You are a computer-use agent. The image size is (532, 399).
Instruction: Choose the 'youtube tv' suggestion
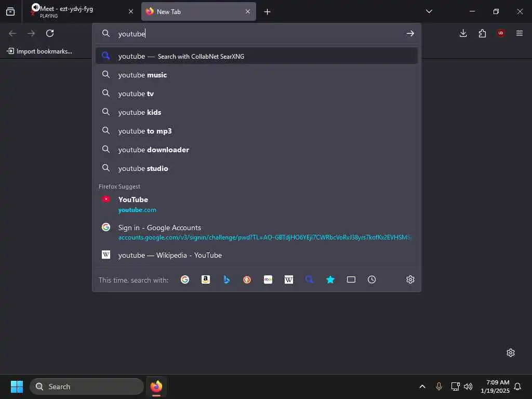[257, 94]
